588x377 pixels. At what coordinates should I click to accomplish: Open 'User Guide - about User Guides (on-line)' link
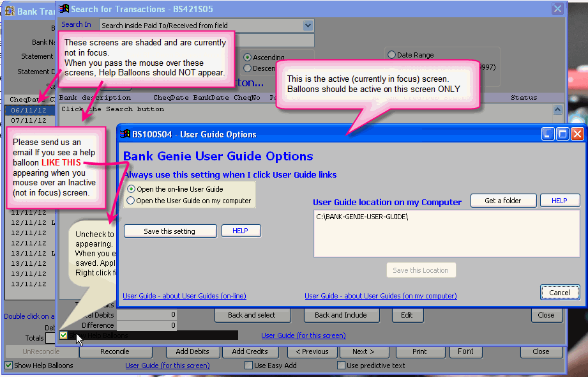(x=185, y=296)
